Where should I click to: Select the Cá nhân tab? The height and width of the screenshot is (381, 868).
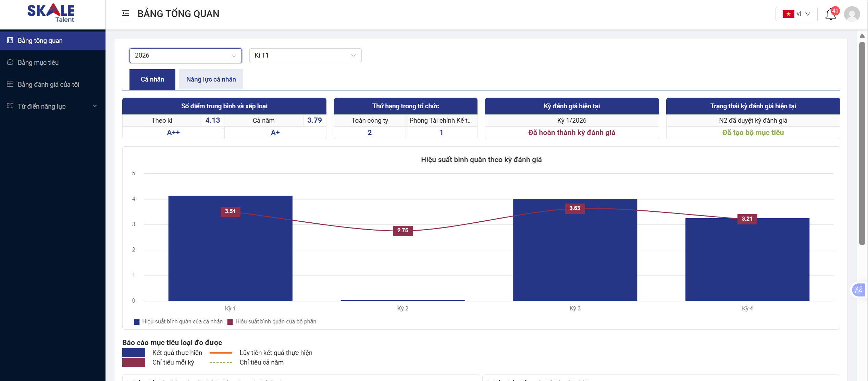pyautogui.click(x=152, y=79)
